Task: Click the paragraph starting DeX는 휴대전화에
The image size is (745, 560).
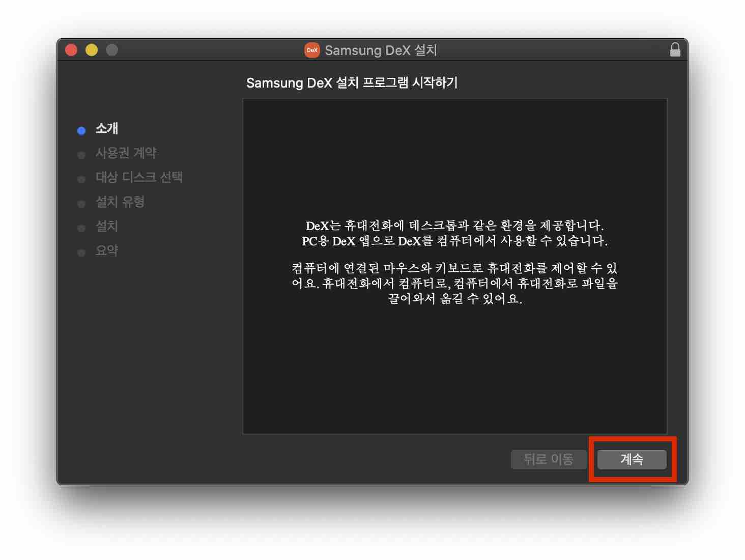Action: click(454, 233)
